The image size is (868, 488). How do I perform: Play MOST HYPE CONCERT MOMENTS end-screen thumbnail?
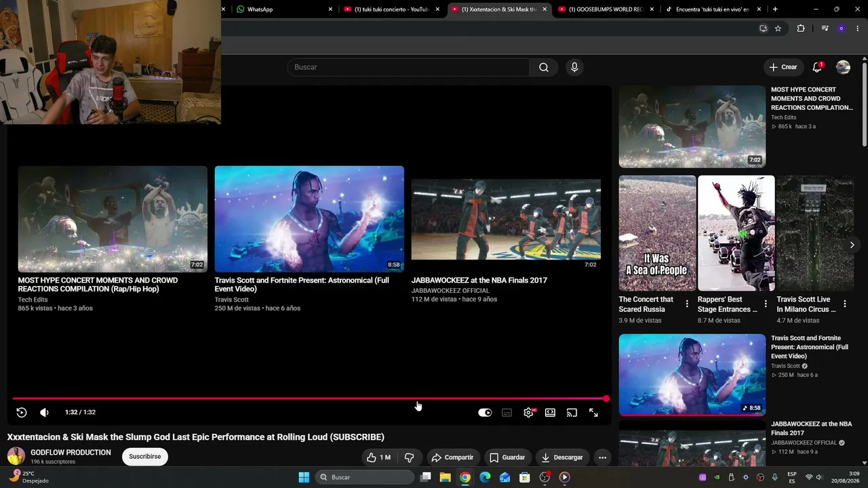point(113,219)
